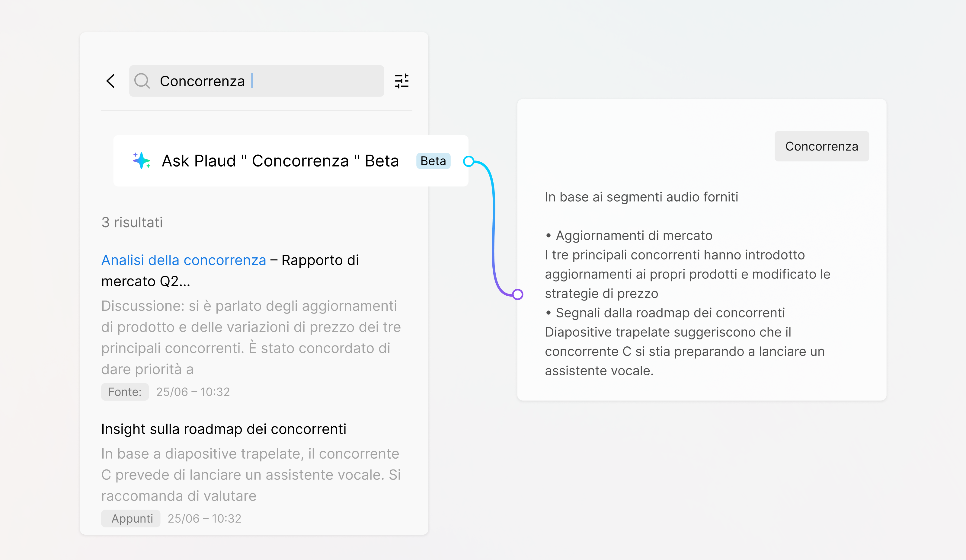Click the Appunti result's 25/06 – 10:32 timestamp
Viewport: 966px width, 560px height.
pos(204,518)
